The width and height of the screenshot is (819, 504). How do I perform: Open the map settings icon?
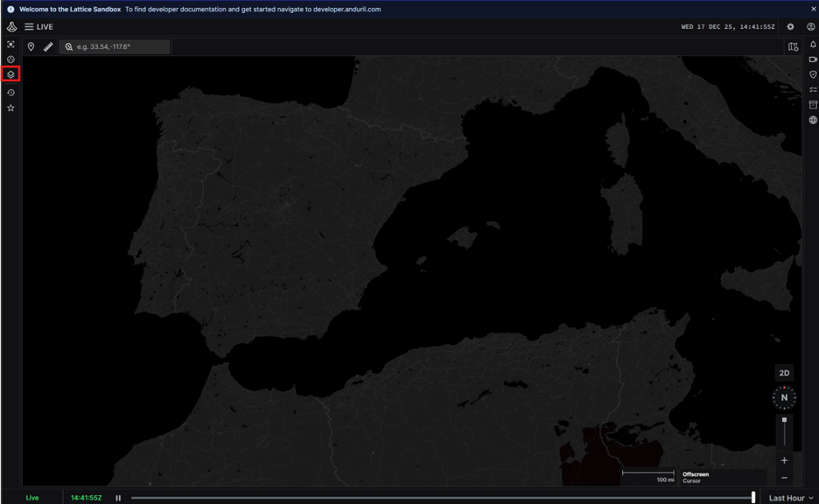pos(793,46)
